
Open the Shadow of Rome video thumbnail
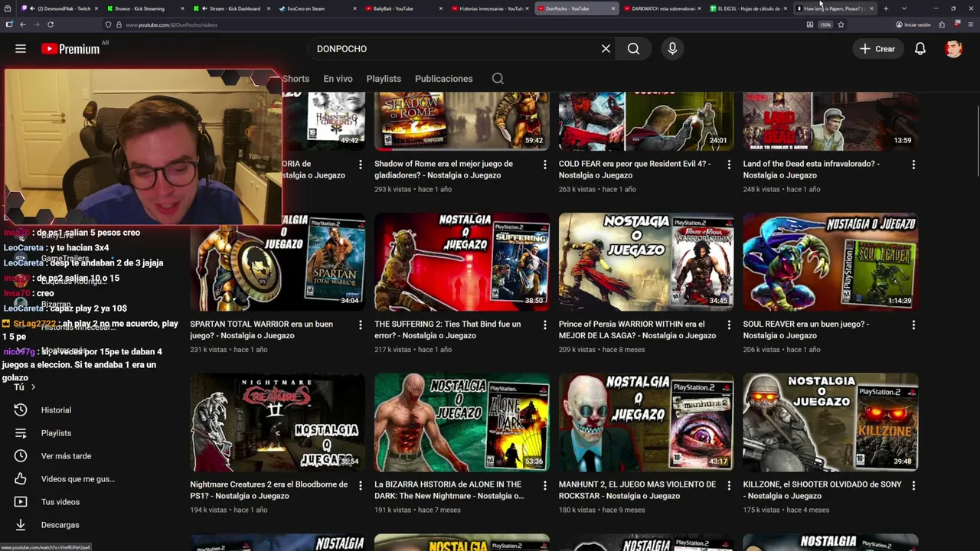tap(462, 121)
